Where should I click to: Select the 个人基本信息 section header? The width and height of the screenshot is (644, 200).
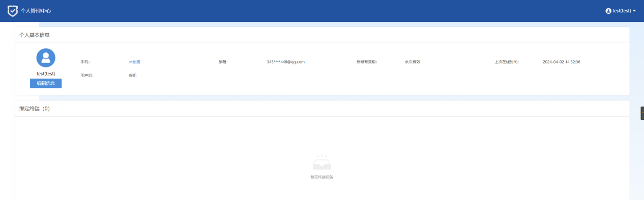click(35, 35)
